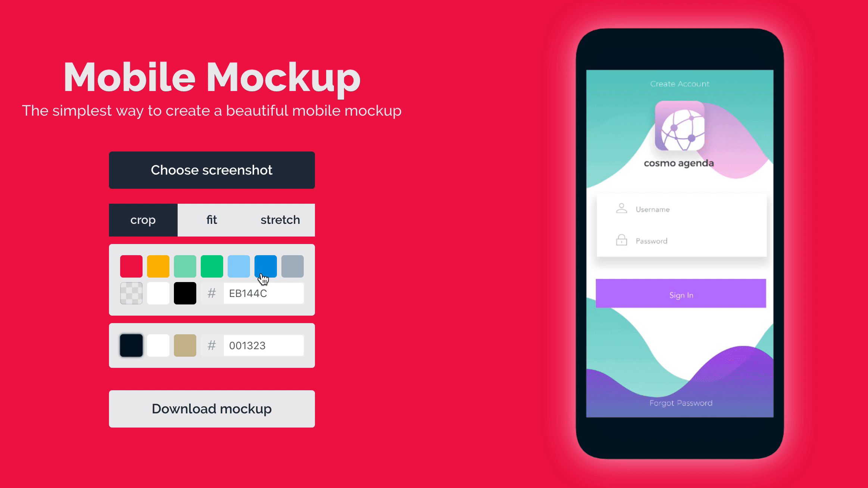Click the Choose screenshot button
This screenshot has height=488, width=868.
click(212, 170)
